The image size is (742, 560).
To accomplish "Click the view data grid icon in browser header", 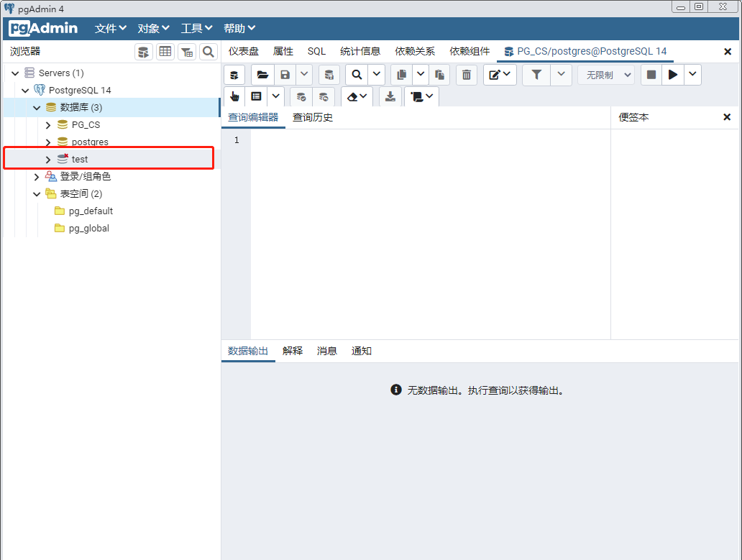I will [165, 52].
